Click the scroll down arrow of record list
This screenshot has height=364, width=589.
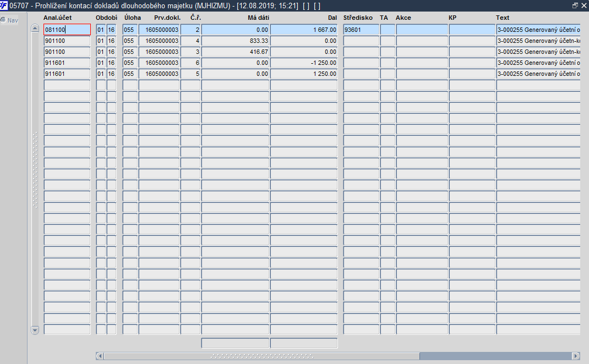click(35, 330)
